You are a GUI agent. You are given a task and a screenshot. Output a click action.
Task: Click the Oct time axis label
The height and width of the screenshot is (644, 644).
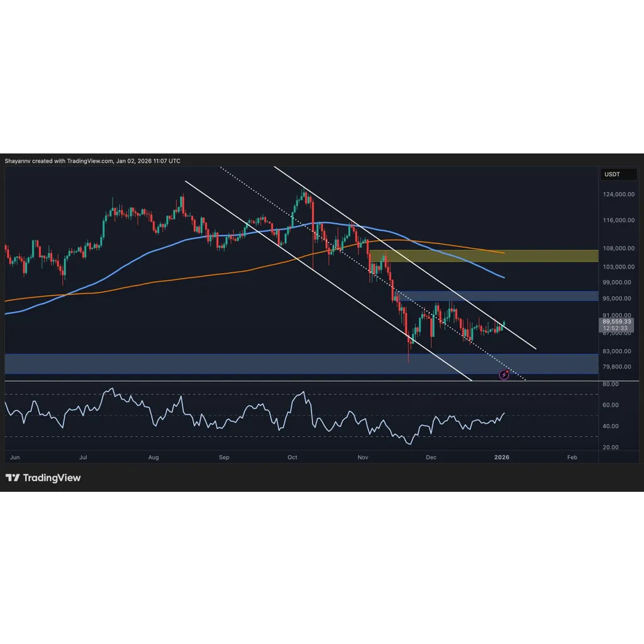click(x=292, y=457)
